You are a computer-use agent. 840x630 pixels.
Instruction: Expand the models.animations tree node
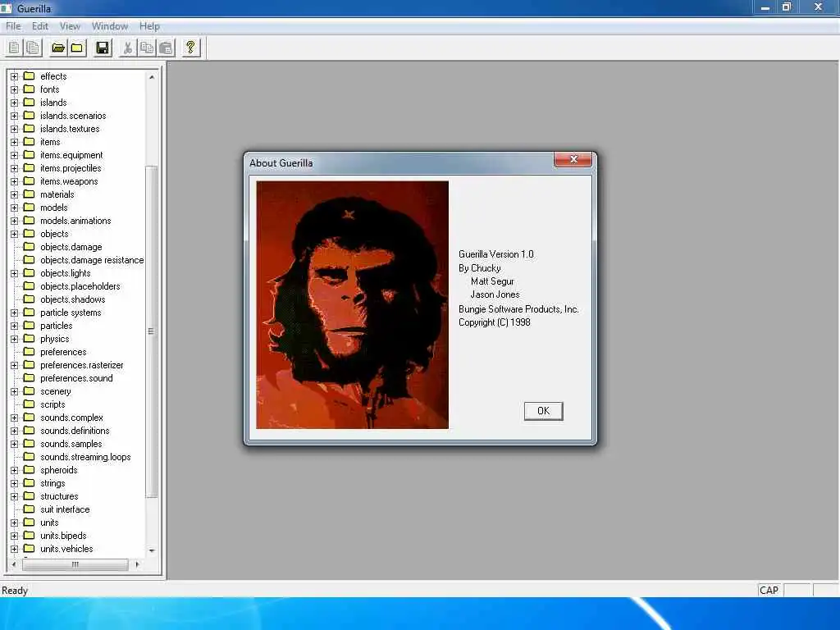coord(15,221)
